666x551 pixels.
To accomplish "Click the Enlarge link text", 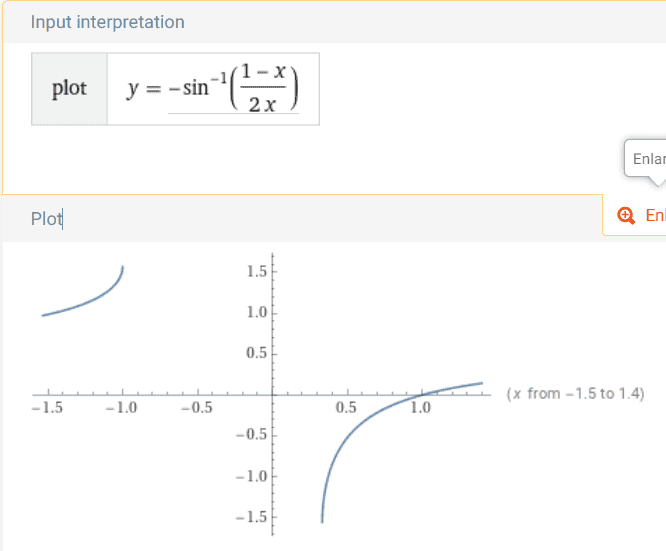I will [655, 215].
